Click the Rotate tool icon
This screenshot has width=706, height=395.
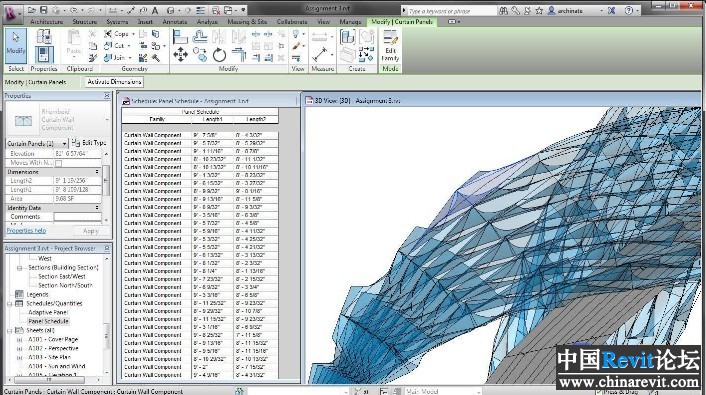219,55
